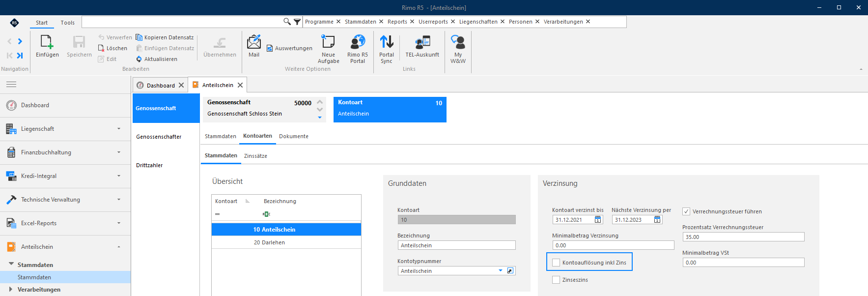Click the Bezeichnung input field
This screenshot has height=296, width=868.
coord(457,245)
